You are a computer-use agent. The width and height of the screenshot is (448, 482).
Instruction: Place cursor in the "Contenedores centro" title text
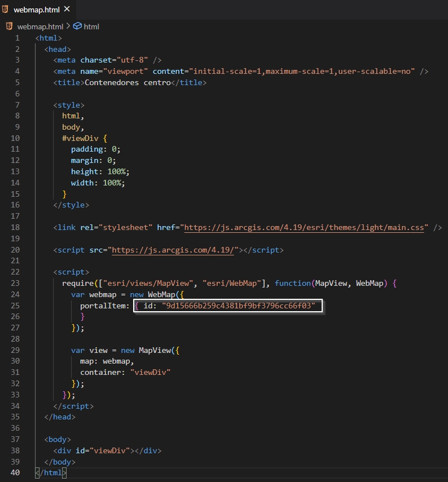pyautogui.click(x=127, y=82)
